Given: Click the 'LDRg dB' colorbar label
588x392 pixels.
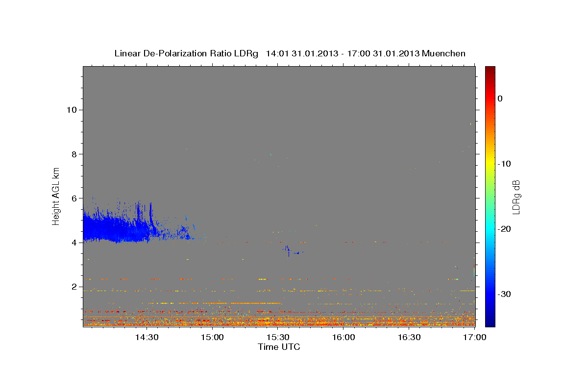Looking at the screenshot, I should point(515,196).
